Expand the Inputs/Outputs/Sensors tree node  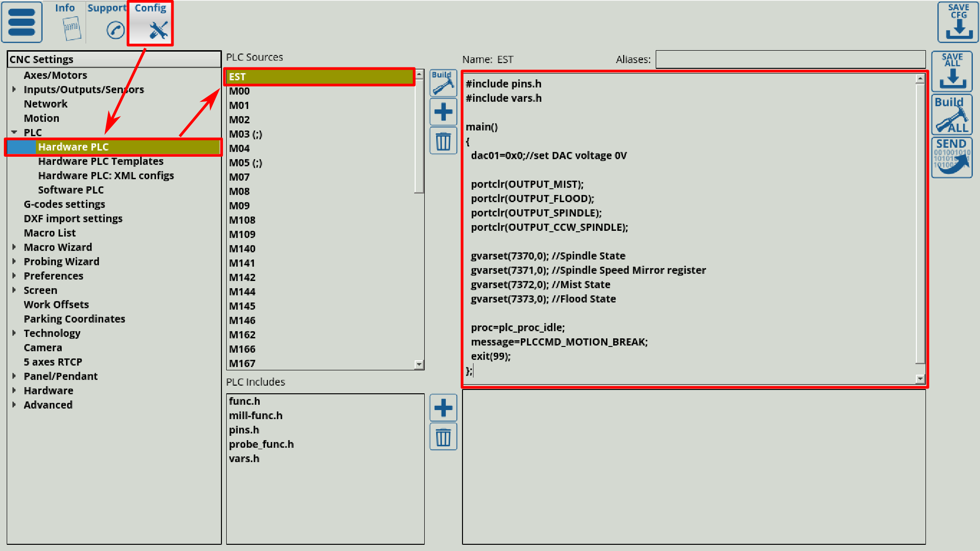[14, 89]
